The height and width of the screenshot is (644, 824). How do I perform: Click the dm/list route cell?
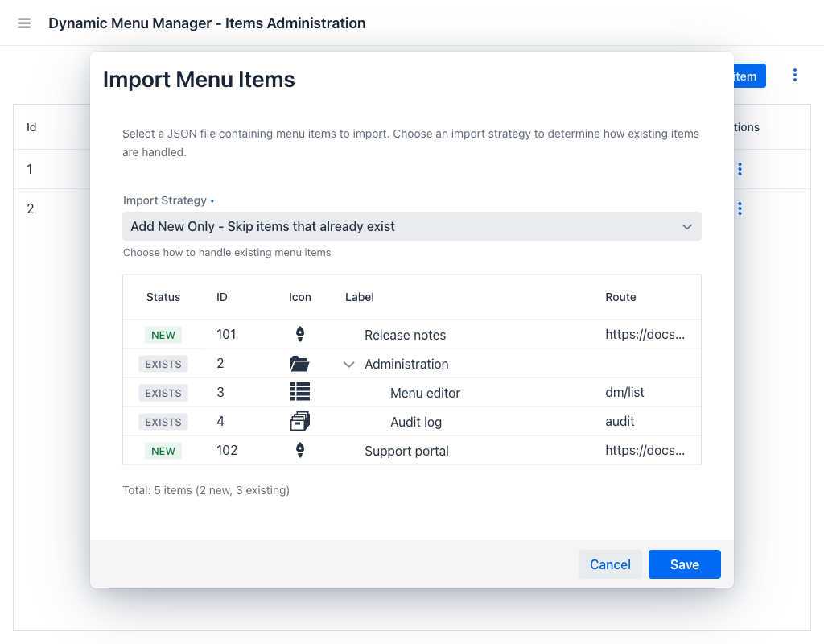(624, 392)
